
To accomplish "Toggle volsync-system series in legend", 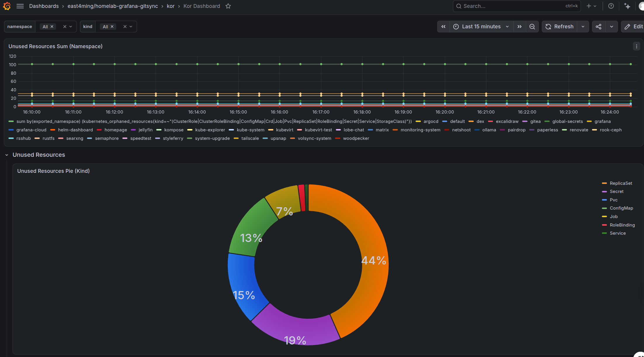I will coord(315,138).
